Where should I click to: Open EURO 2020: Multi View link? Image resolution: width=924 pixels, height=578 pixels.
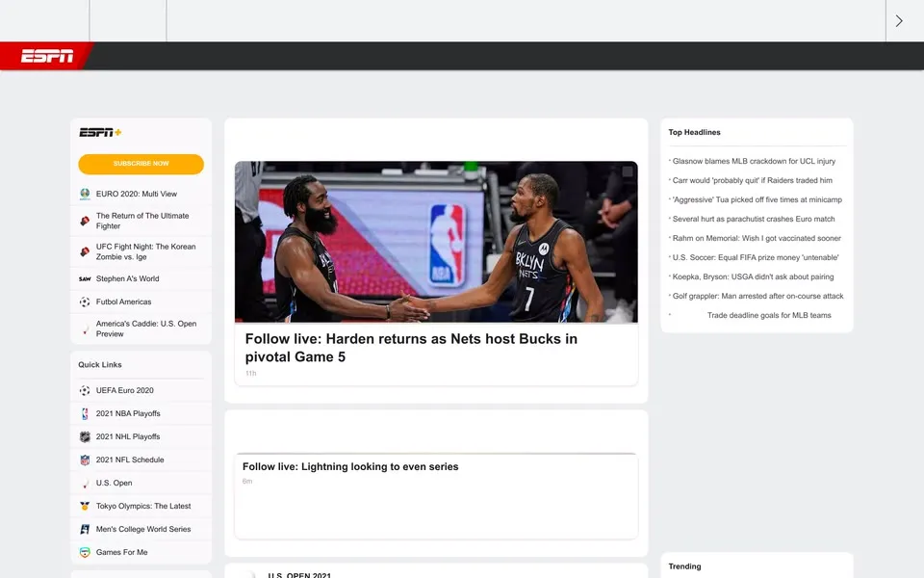click(x=136, y=194)
